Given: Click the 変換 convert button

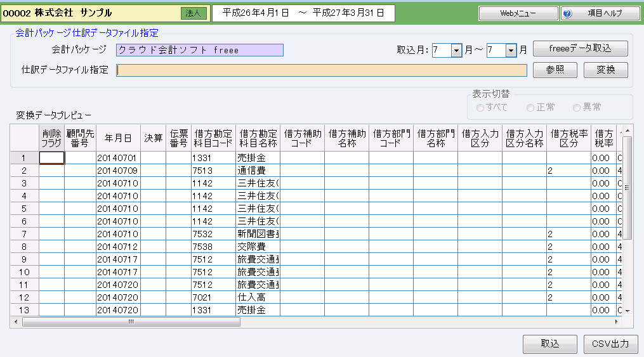Looking at the screenshot, I should pos(605,70).
